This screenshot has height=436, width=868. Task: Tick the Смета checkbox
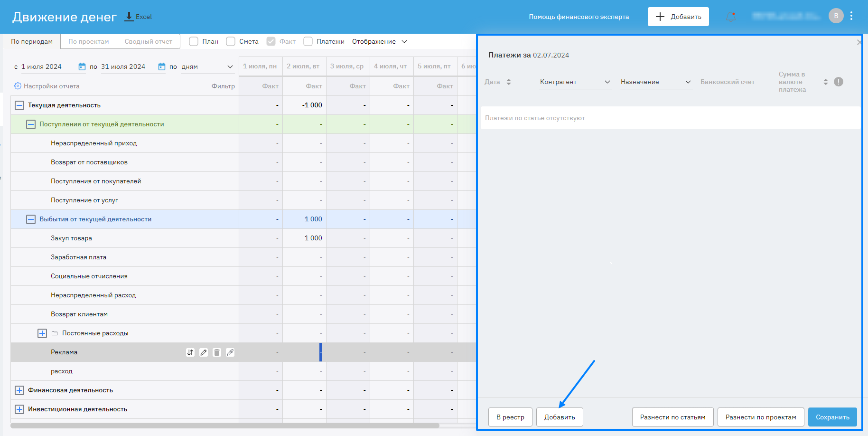(x=231, y=41)
